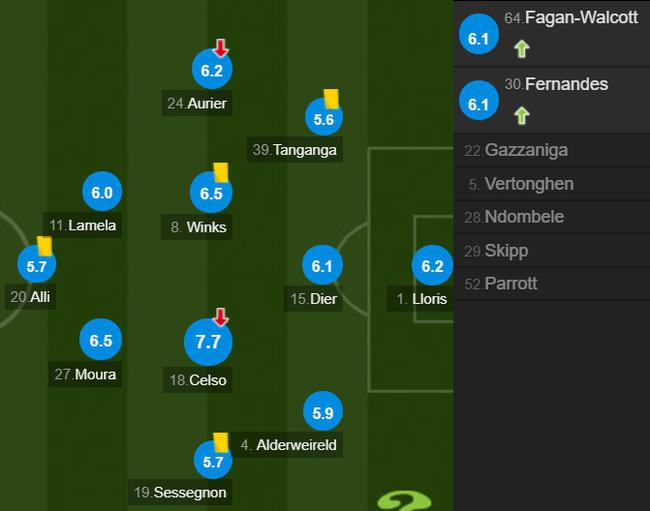The height and width of the screenshot is (511, 650).
Task: Click Fagan-Walcott's green sub-on arrow
Action: (x=521, y=48)
